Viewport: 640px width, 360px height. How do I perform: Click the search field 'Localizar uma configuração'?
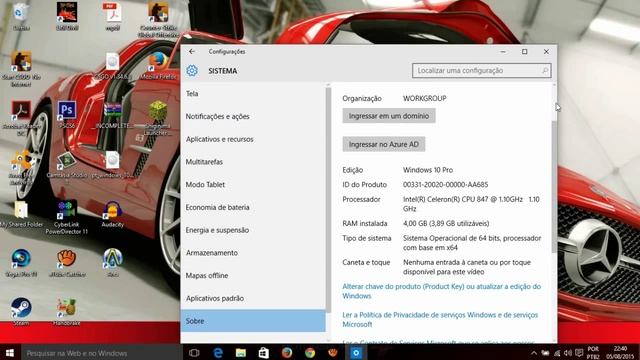[x=482, y=71]
